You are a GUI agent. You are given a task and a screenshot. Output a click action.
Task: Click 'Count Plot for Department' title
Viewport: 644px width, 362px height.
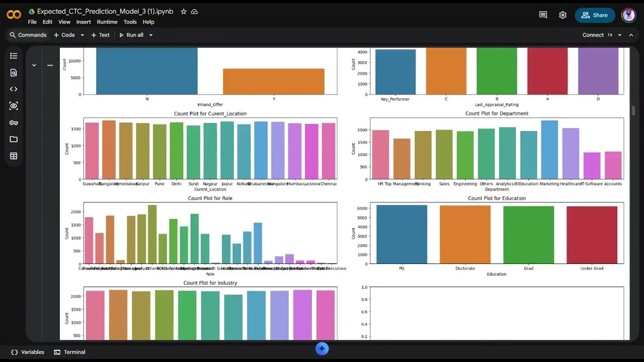tap(497, 114)
